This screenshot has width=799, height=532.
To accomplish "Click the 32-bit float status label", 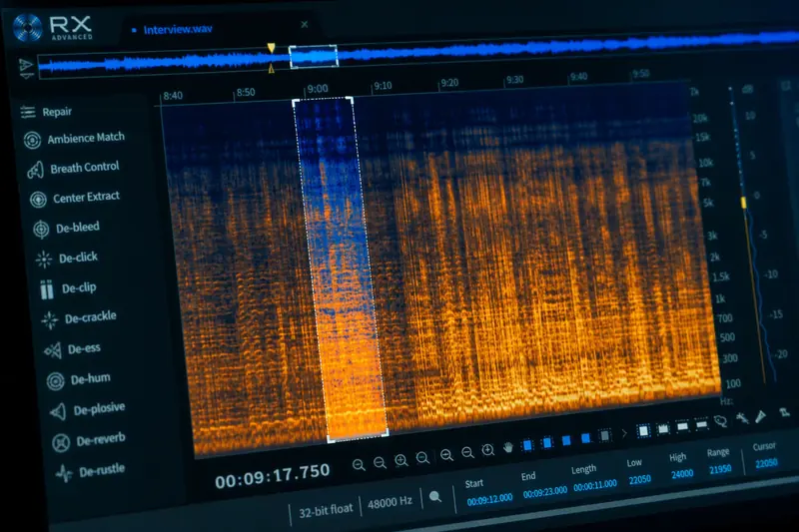I will click(326, 510).
